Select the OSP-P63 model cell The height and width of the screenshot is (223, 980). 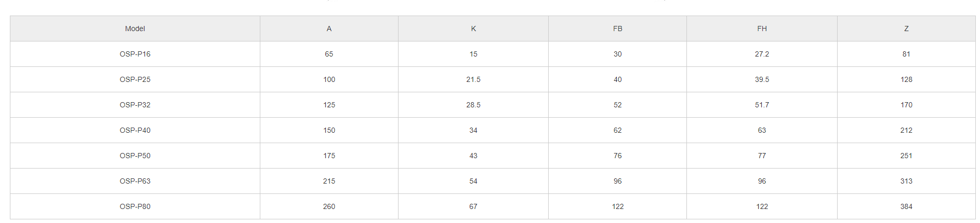tap(135, 181)
